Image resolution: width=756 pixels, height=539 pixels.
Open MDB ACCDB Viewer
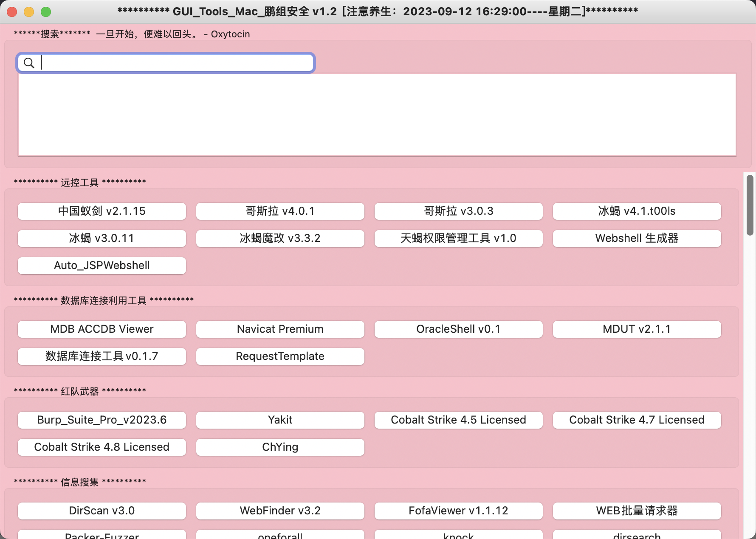tap(102, 329)
